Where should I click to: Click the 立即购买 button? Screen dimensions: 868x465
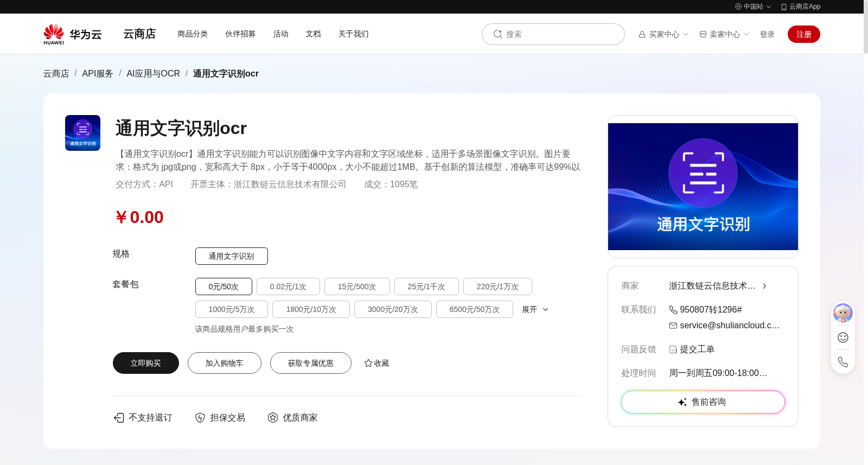click(x=146, y=363)
